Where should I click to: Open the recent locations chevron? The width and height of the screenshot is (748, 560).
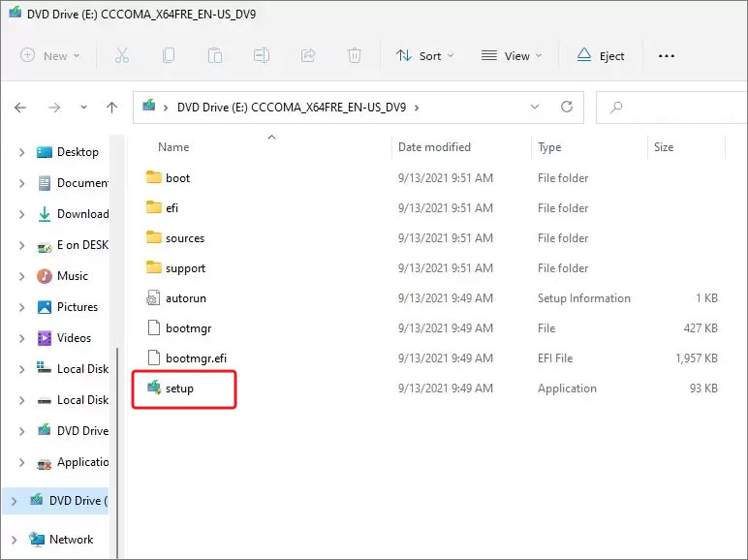[x=83, y=108]
